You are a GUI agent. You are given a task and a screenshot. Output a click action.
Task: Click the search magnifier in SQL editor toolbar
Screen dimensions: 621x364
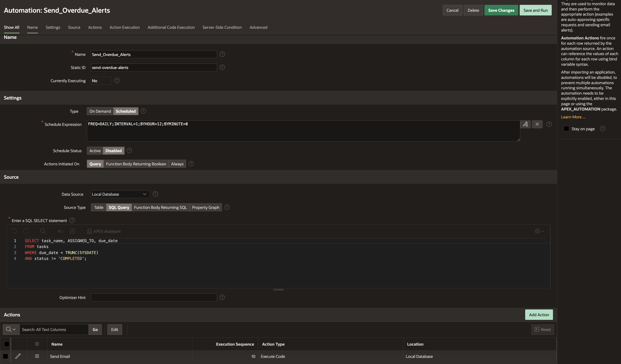[43, 231]
